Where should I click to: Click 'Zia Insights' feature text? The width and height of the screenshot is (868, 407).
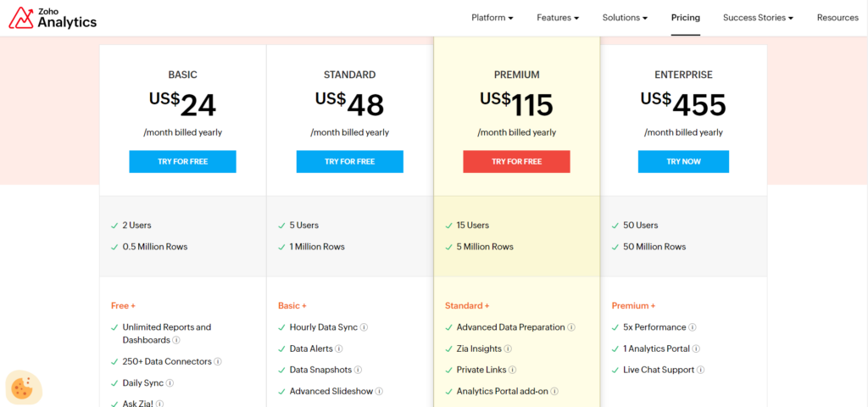click(x=480, y=348)
